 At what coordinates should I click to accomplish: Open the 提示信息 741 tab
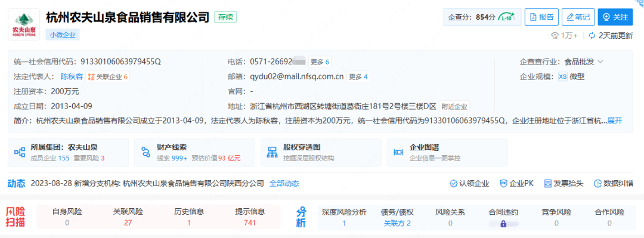250,218
